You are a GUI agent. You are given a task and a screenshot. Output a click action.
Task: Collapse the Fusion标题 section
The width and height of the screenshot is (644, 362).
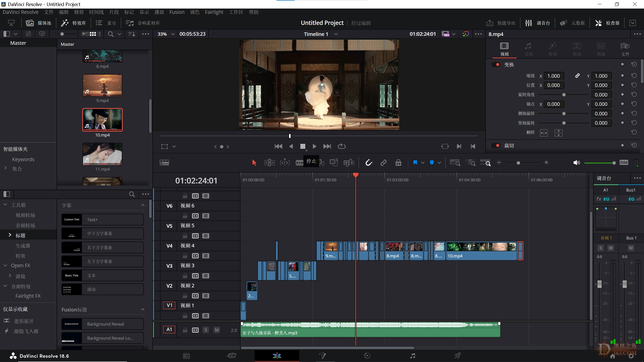click(143, 309)
